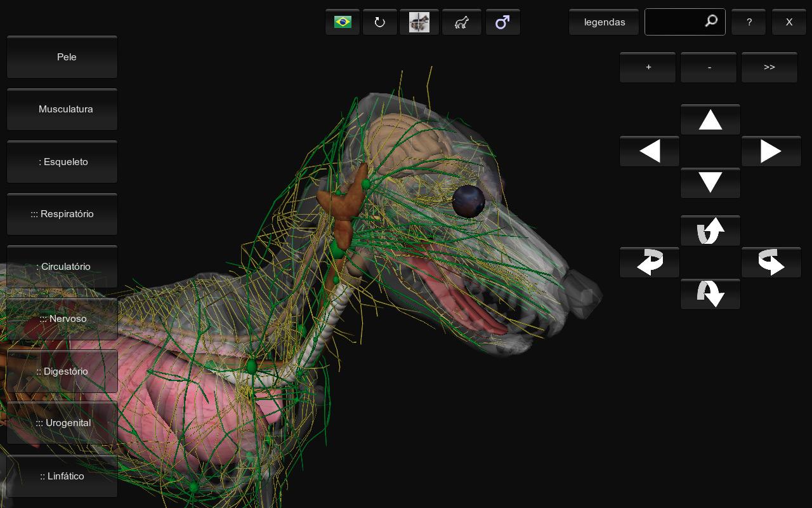
Task: Zoom in using the plus control
Action: pyautogui.click(x=648, y=67)
